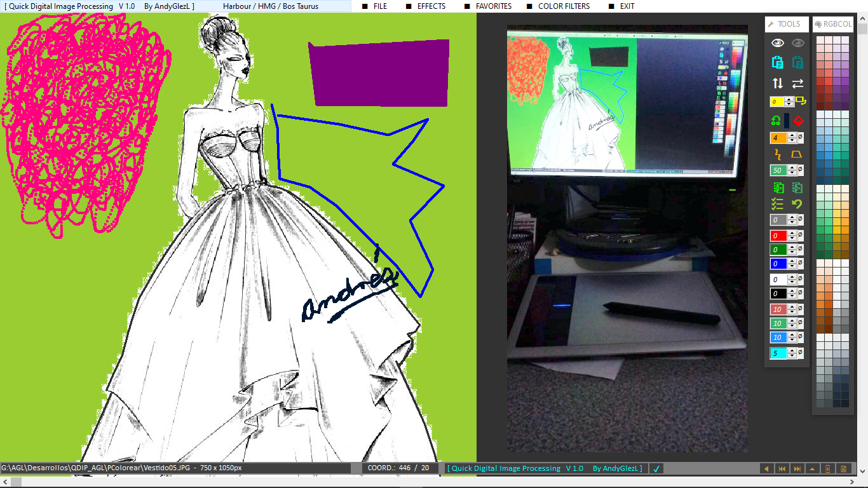The width and height of the screenshot is (868, 488).
Task: Click the green undo arrow icon
Action: (797, 204)
